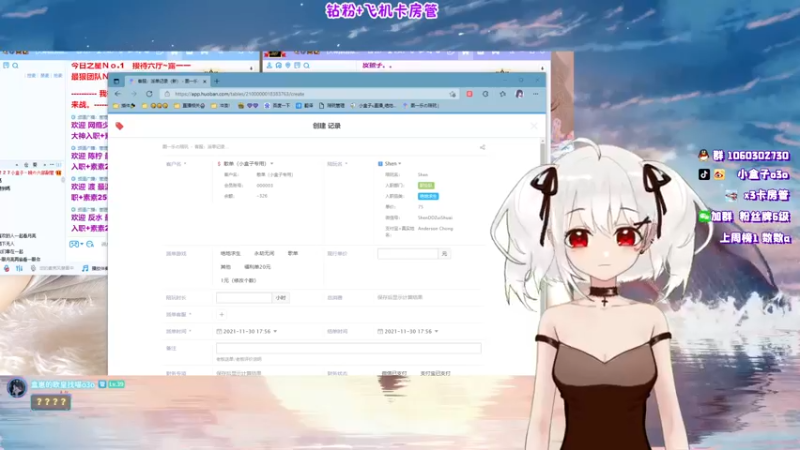Expand the customer name dropdown
Image resolution: width=800 pixels, height=450 pixels.
[x=271, y=164]
